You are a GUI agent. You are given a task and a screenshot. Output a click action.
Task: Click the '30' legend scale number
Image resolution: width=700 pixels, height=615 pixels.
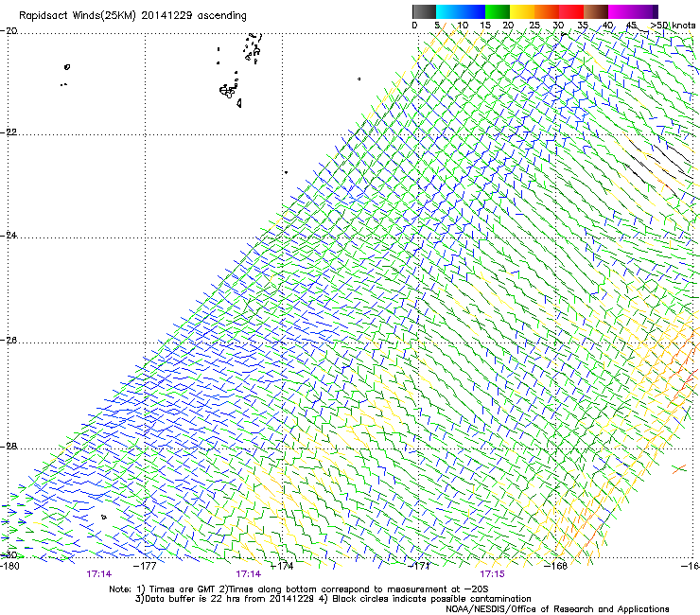(558, 26)
